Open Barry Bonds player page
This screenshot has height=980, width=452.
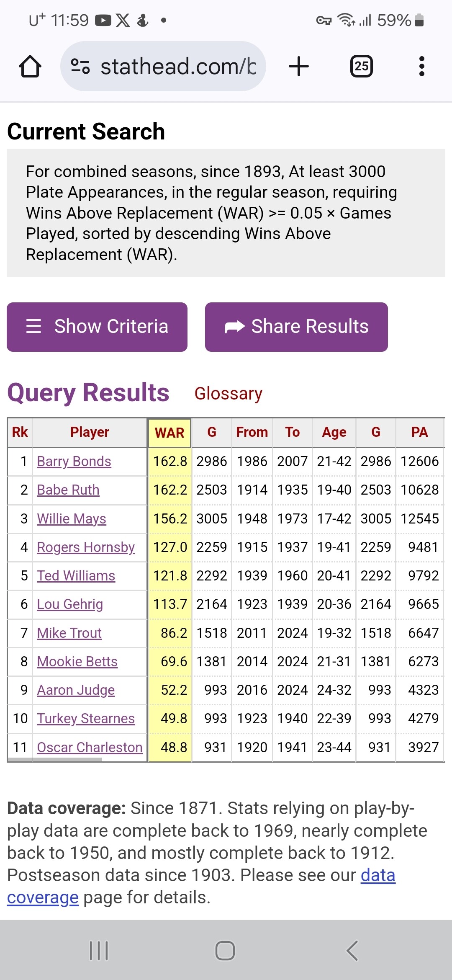tap(74, 462)
